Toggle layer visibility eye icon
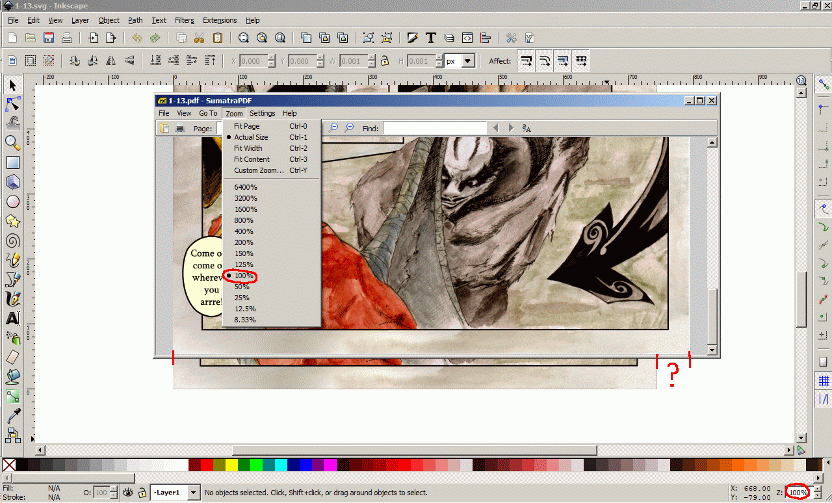The image size is (832, 503). [128, 492]
